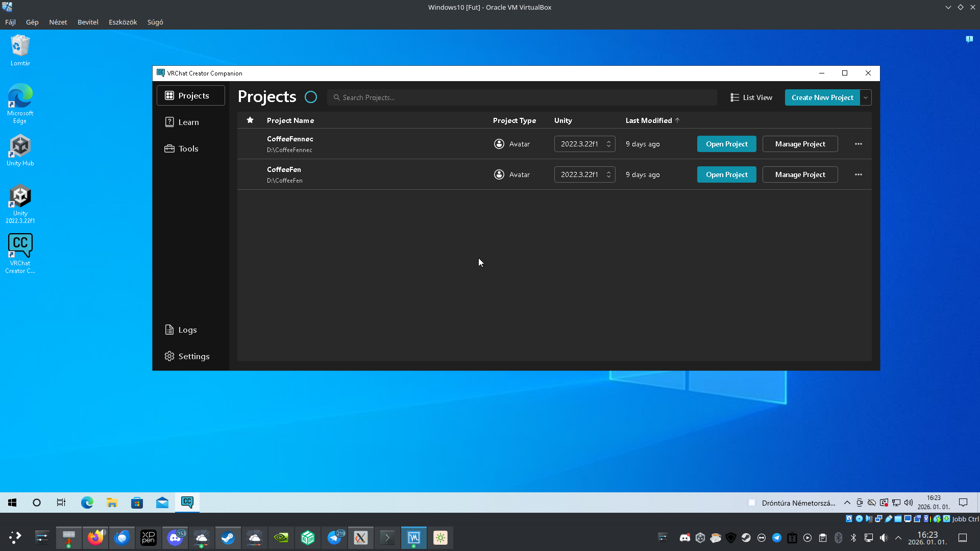Viewport: 980px width, 551px height.
Task: Open more options for CoffeeFennec project
Action: [858, 144]
